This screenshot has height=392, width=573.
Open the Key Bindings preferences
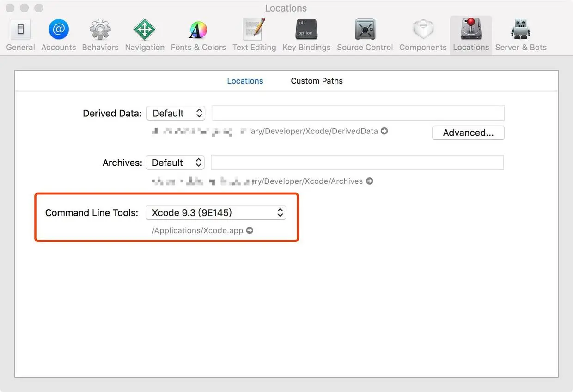(x=306, y=35)
